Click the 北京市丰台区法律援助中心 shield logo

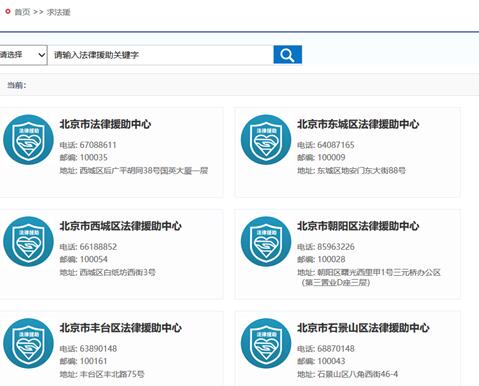pos(28,343)
